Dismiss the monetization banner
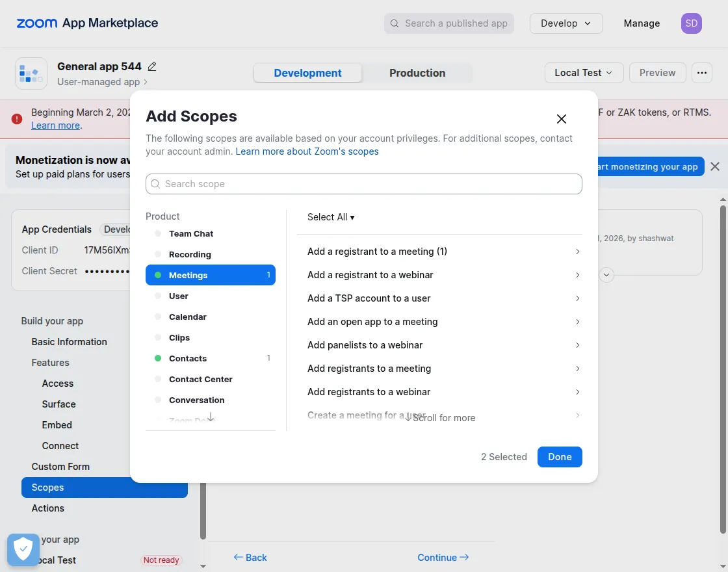 pyautogui.click(x=715, y=166)
